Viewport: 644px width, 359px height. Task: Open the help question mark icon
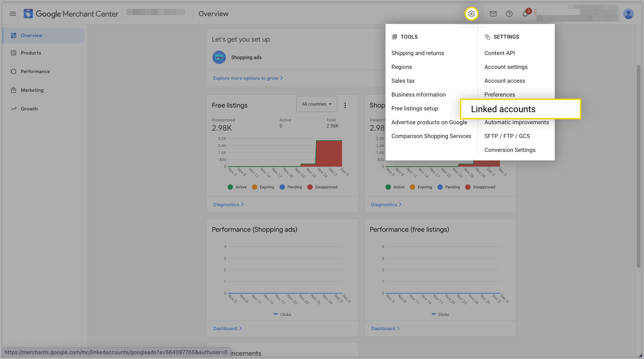pyautogui.click(x=509, y=14)
